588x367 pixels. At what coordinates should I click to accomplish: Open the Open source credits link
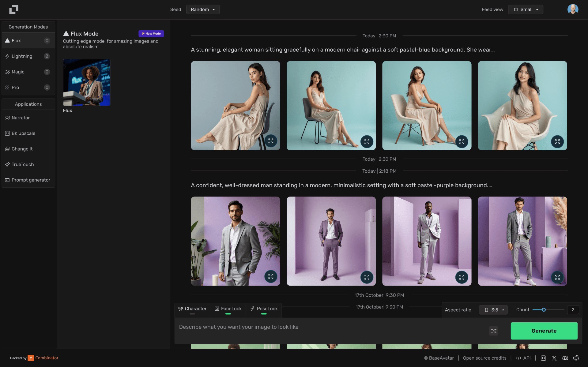484,358
